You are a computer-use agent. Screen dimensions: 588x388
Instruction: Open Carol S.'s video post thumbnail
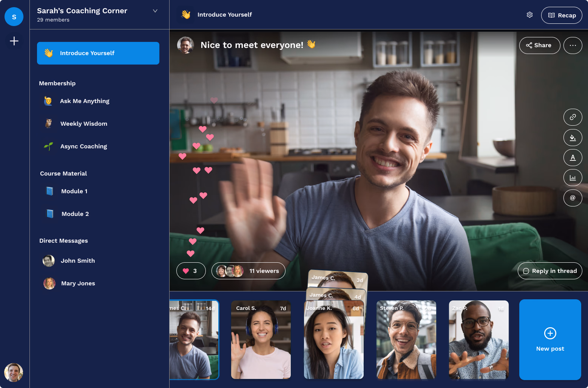(261, 340)
